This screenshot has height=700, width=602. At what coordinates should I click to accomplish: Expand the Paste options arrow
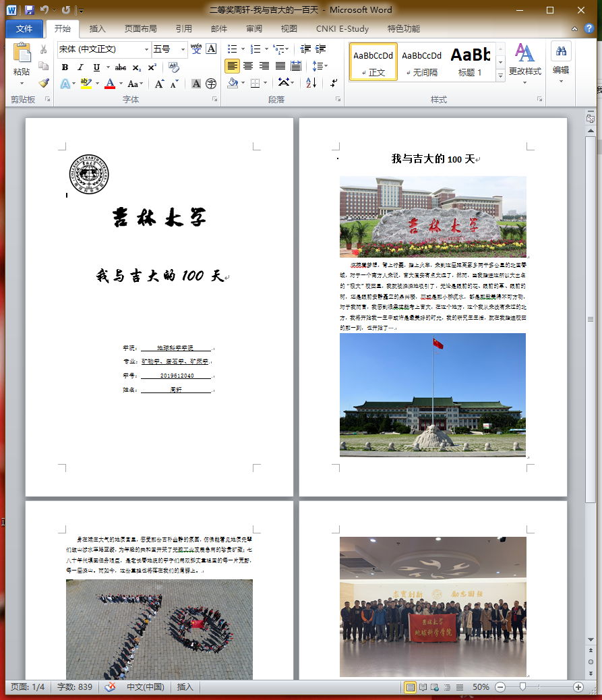tap(22, 84)
